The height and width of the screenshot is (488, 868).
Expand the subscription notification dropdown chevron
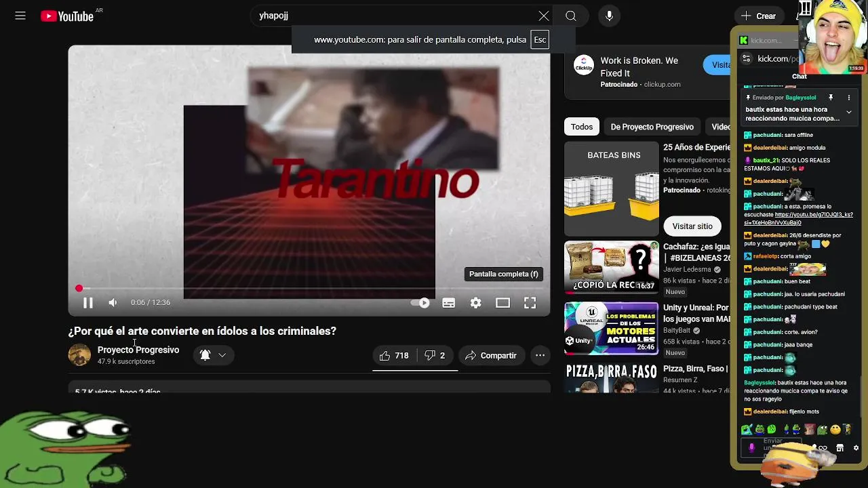[x=222, y=355]
